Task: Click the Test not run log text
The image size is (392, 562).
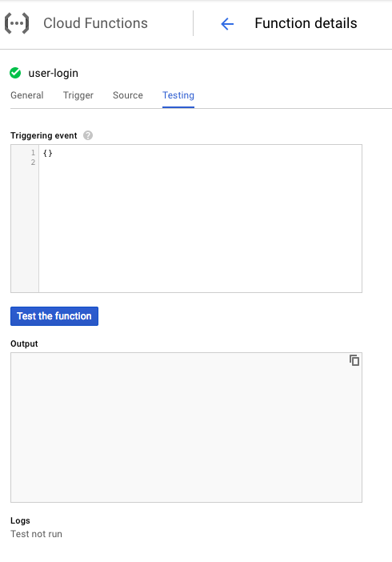Action: click(36, 534)
